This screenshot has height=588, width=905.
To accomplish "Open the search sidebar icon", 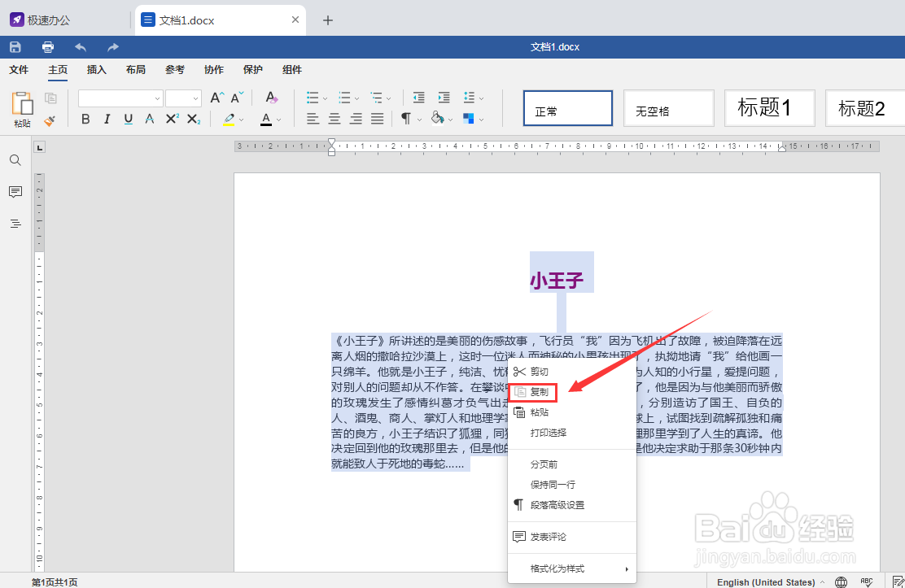I will (15, 160).
